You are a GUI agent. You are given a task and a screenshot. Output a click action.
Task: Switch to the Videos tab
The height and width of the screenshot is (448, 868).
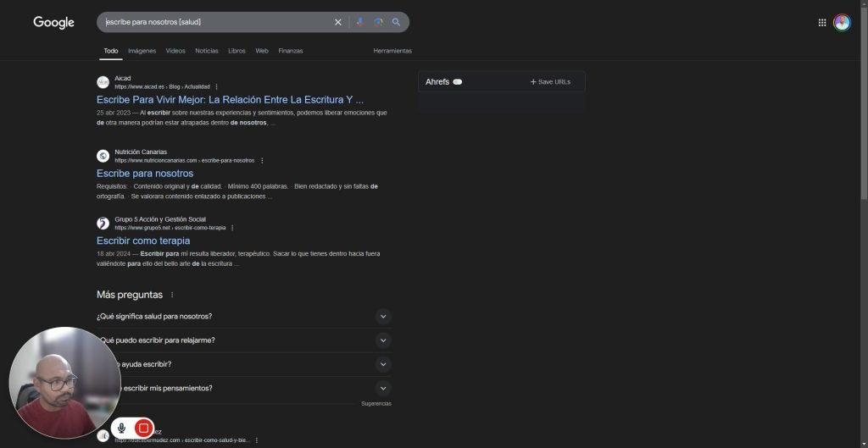[x=175, y=51]
